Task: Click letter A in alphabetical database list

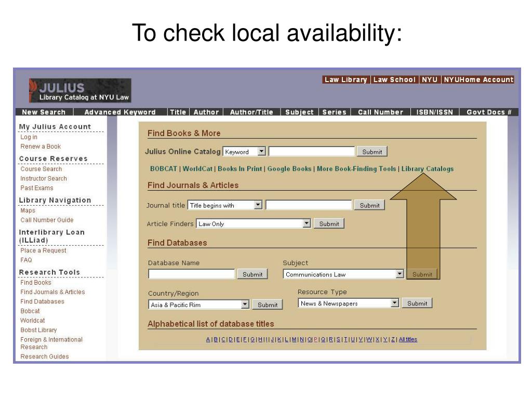Action: click(208, 339)
